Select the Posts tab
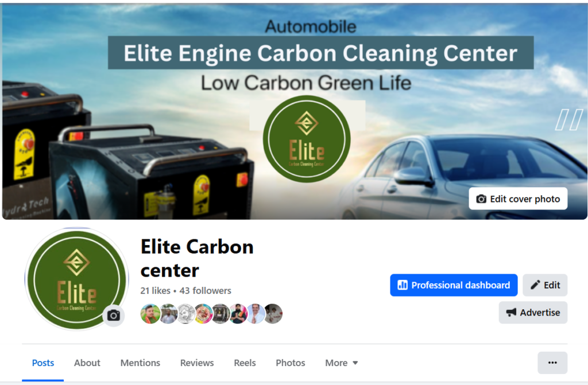 coord(42,363)
